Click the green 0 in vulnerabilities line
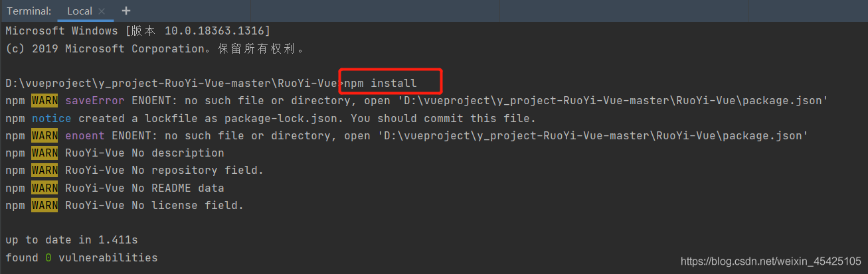This screenshot has width=868, height=274. click(x=48, y=257)
